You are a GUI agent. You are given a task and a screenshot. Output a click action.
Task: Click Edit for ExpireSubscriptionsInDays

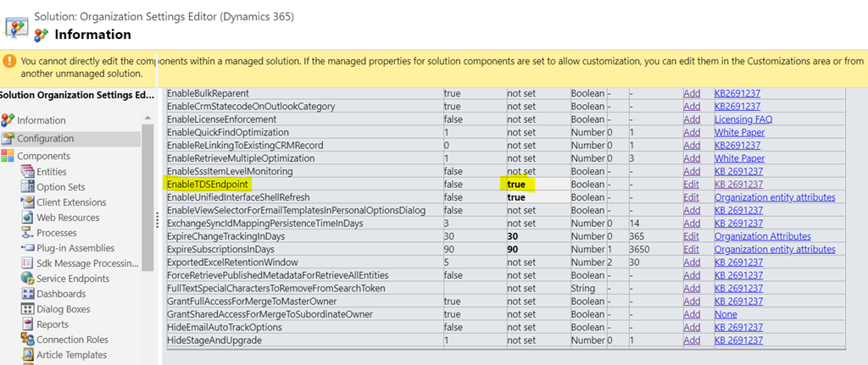click(x=691, y=249)
